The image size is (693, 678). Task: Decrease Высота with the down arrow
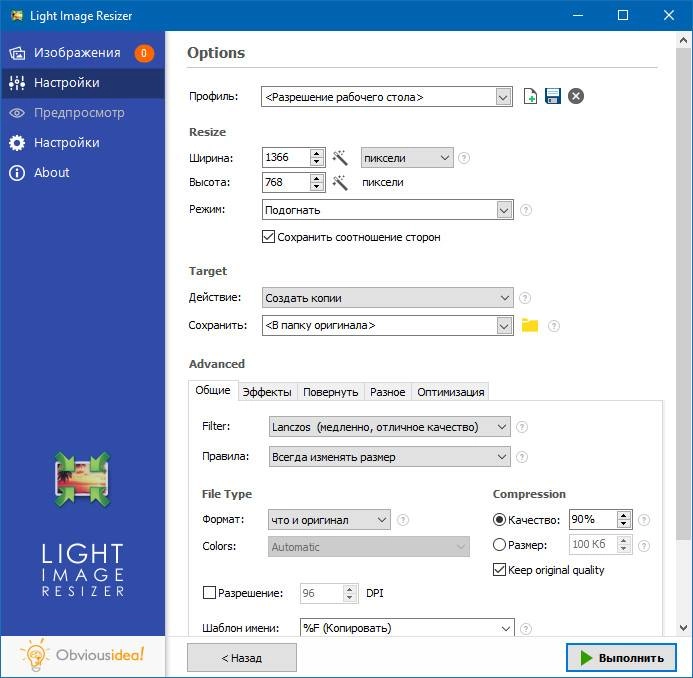(316, 187)
